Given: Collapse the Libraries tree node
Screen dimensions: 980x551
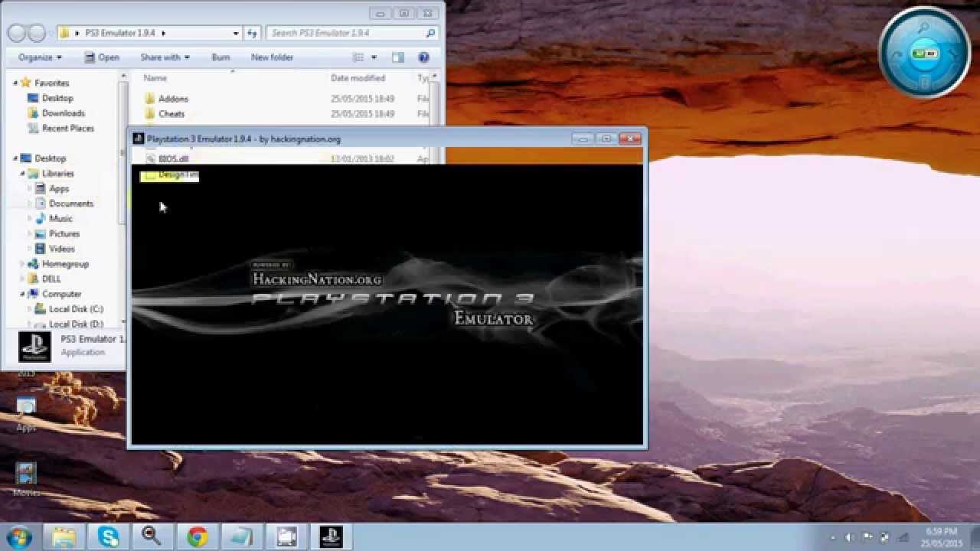Looking at the screenshot, I should click(x=22, y=174).
